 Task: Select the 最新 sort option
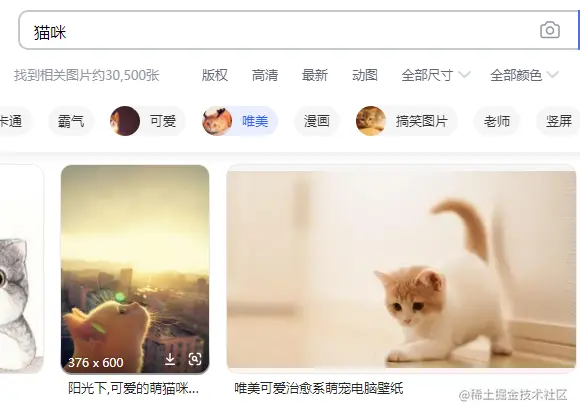point(315,75)
